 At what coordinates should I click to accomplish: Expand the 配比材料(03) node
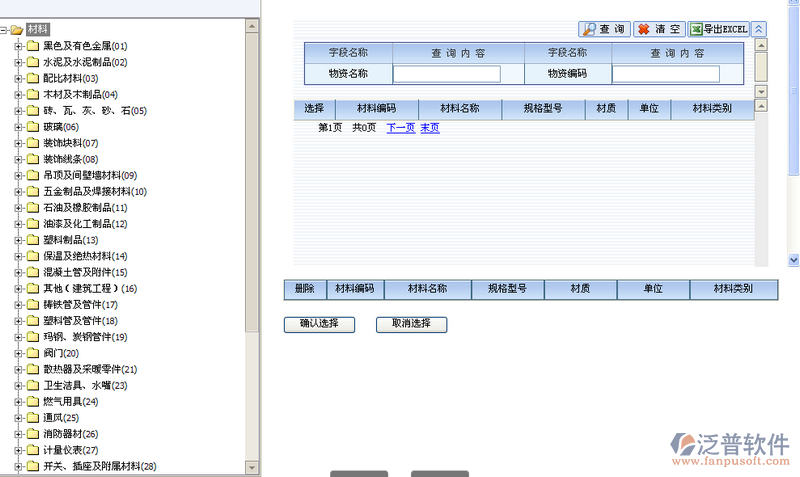18,79
